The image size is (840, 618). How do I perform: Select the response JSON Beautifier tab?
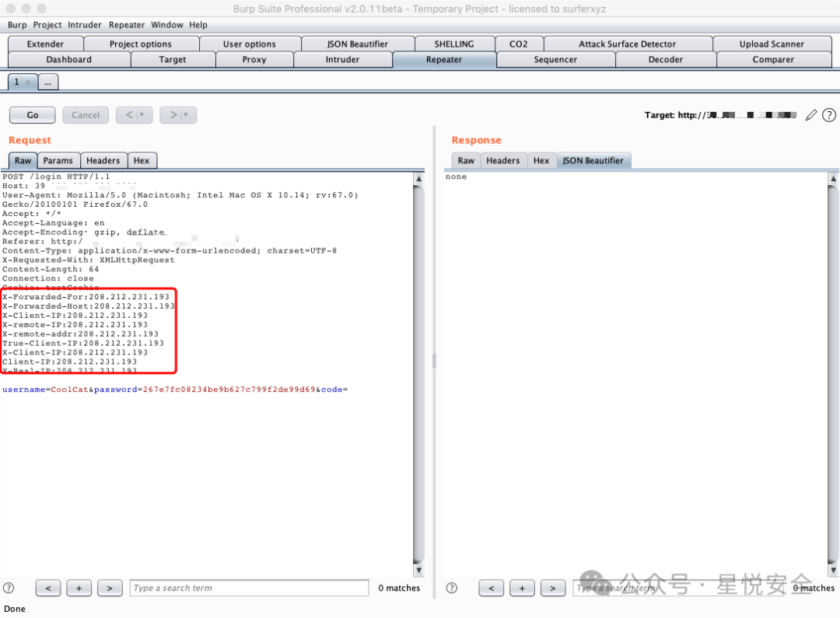pyautogui.click(x=593, y=161)
